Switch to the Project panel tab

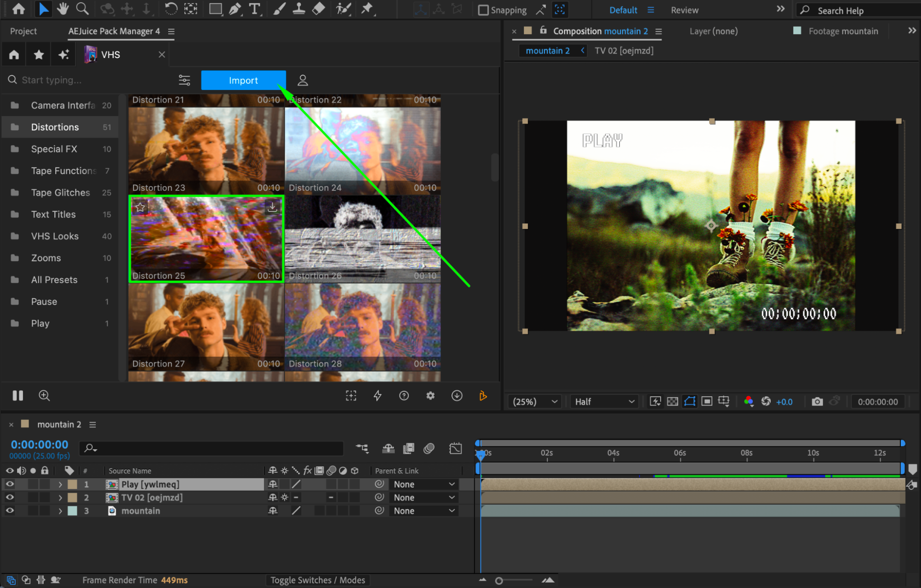point(23,31)
